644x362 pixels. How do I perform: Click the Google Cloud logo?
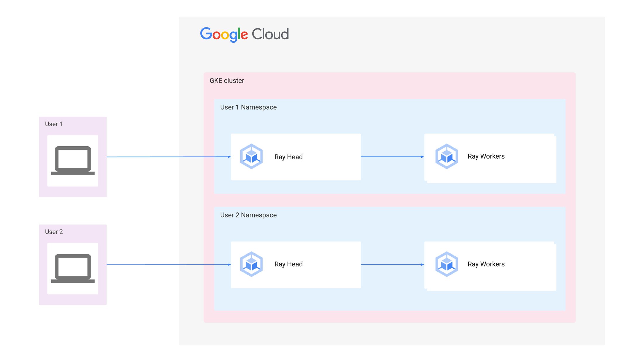pyautogui.click(x=244, y=35)
